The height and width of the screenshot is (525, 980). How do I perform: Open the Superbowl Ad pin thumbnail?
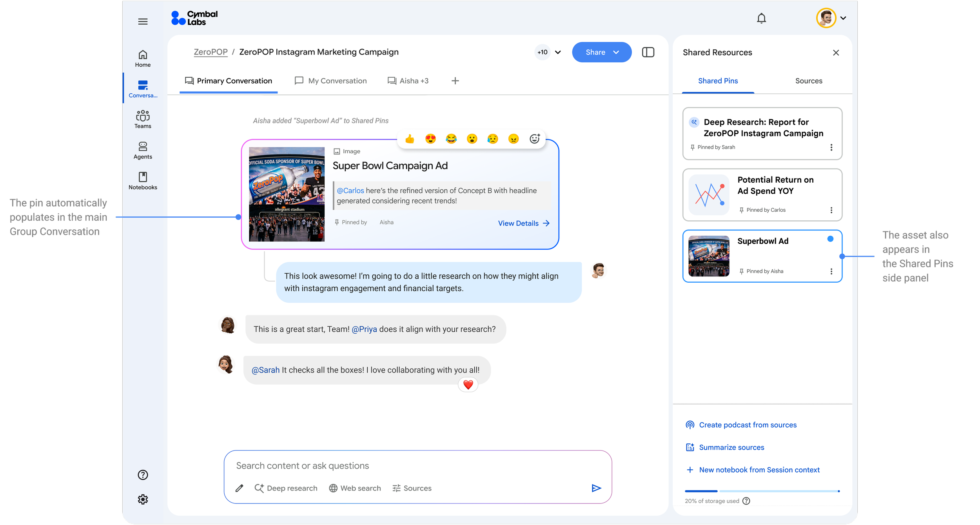tap(709, 256)
